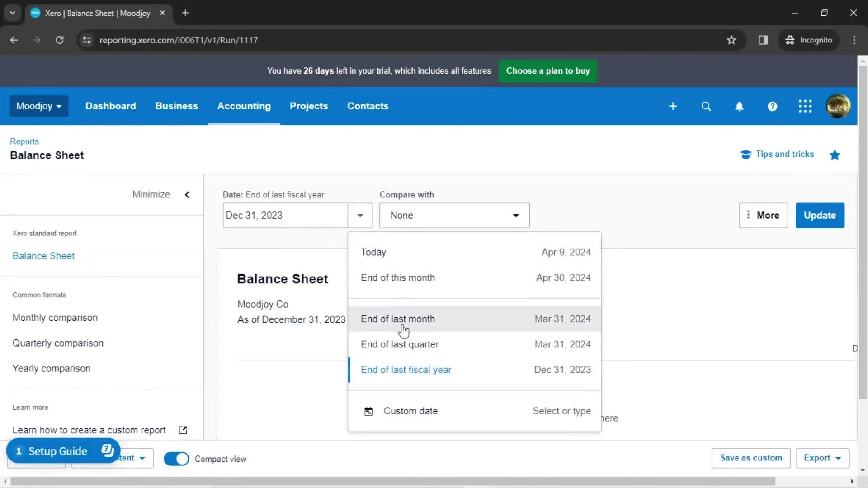Click the calendar icon next to Custom date
Screen dimensions: 868x488
click(x=368, y=411)
